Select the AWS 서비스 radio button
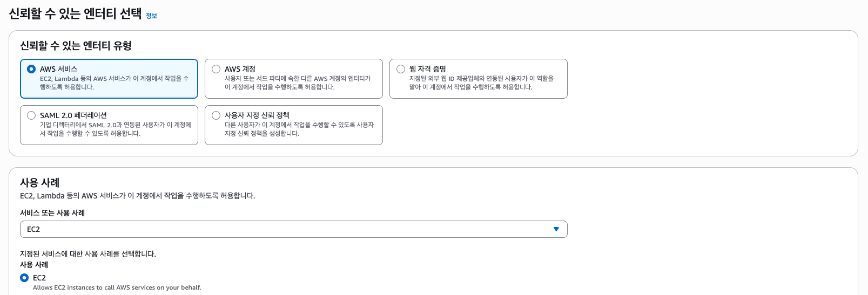The image size is (868, 295). point(31,69)
